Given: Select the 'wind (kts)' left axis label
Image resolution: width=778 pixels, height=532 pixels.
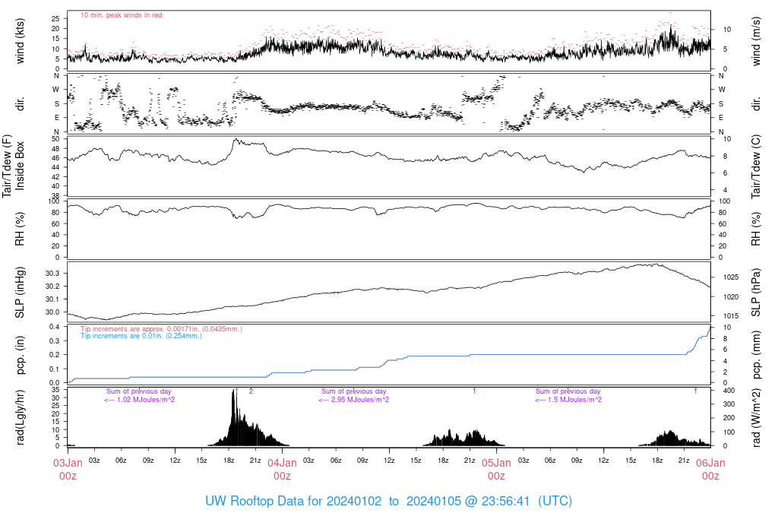Looking at the screenshot, I should tap(20, 41).
